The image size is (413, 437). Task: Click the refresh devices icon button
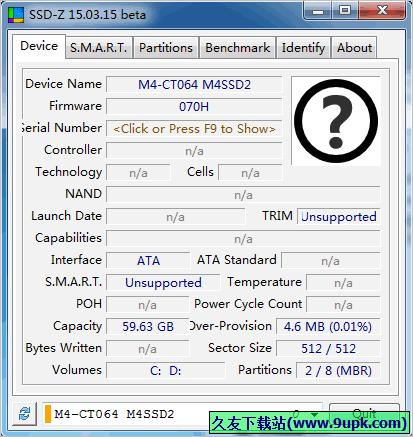[x=24, y=414]
